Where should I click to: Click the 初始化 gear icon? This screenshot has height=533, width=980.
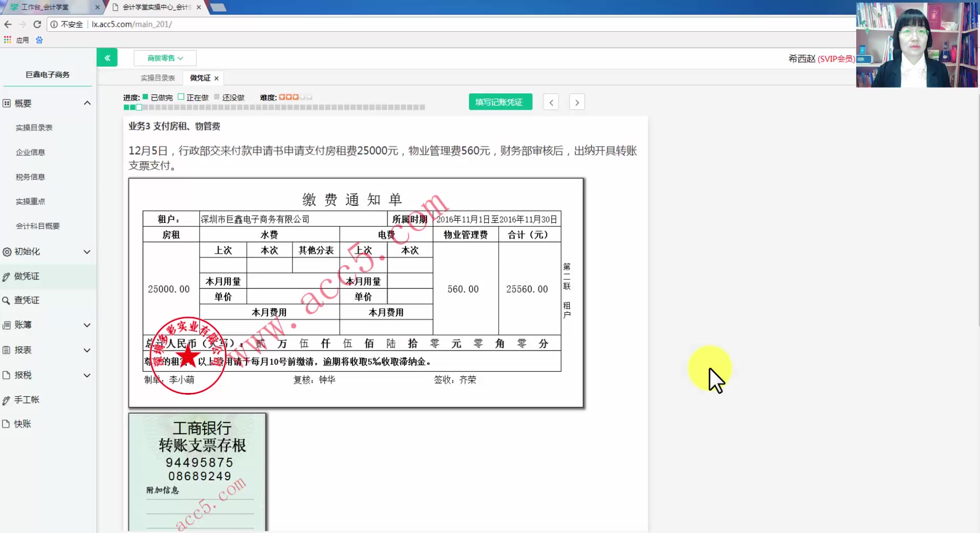[7, 251]
